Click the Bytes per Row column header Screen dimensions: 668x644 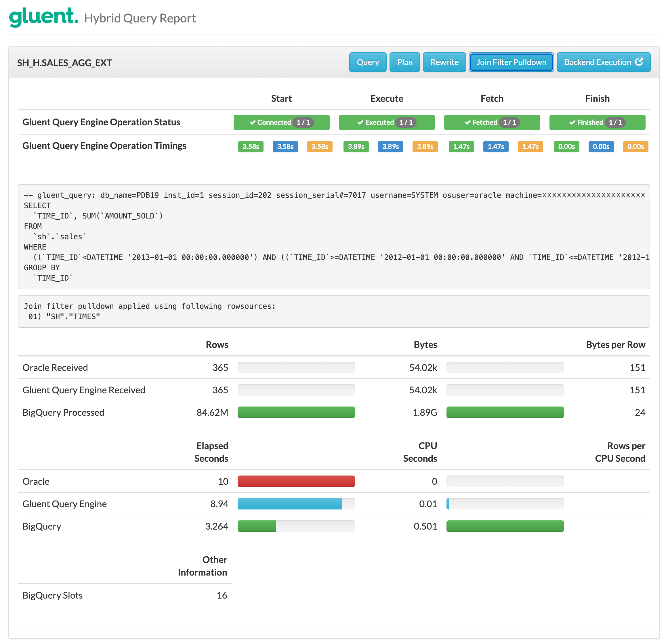(616, 345)
